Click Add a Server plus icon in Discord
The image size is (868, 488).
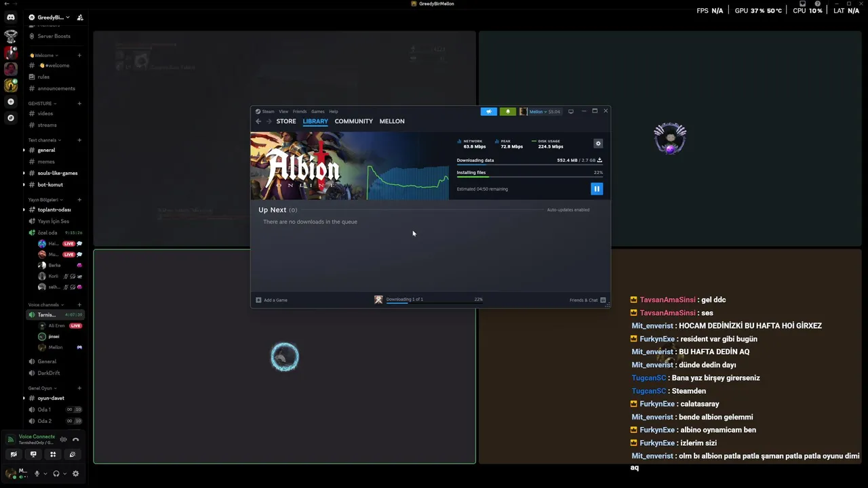pos(11,102)
